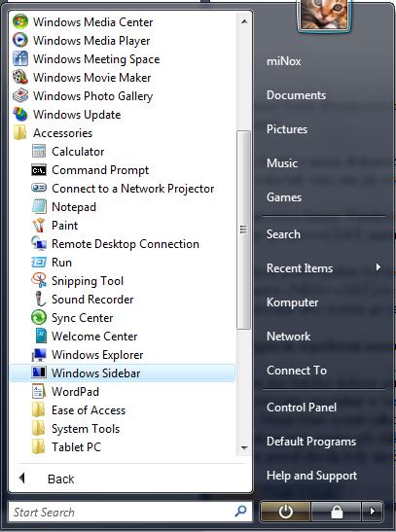The height and width of the screenshot is (532, 396).
Task: Expand the Tablet PC folder
Action: tap(66, 446)
